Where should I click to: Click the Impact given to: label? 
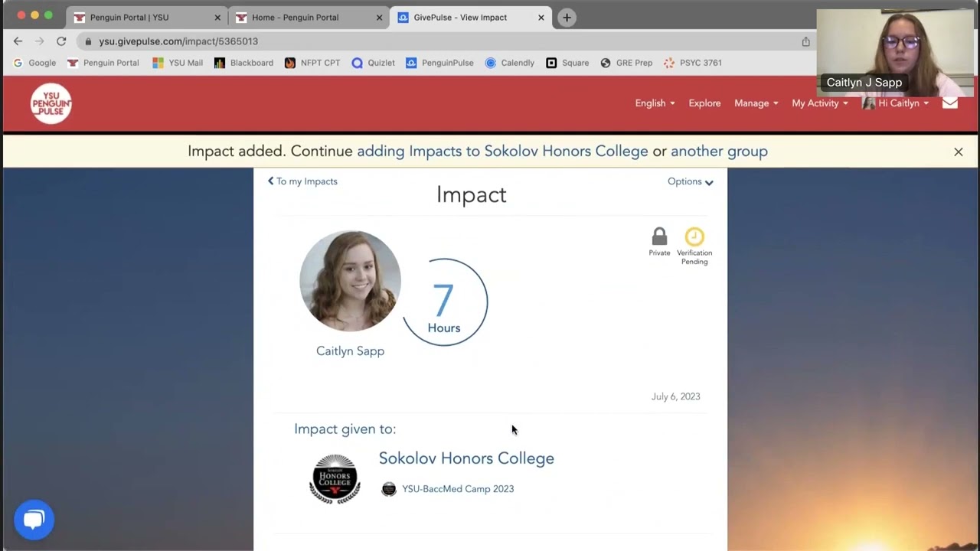(345, 429)
